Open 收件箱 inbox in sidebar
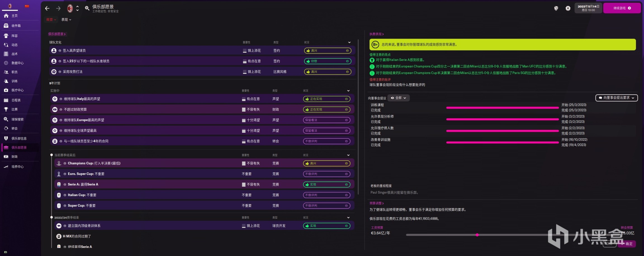This screenshot has height=256, width=644. coord(16,26)
